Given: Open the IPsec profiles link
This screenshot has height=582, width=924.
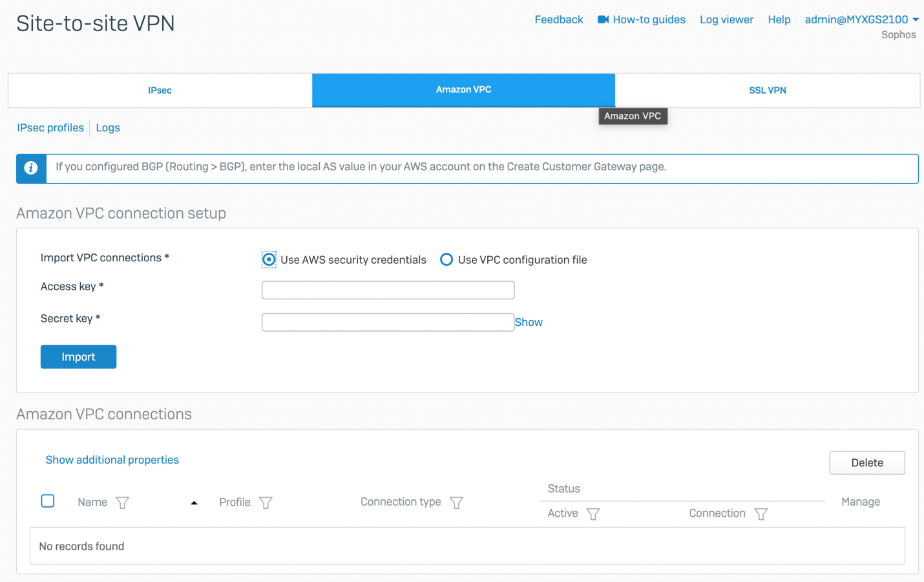Looking at the screenshot, I should coord(50,128).
